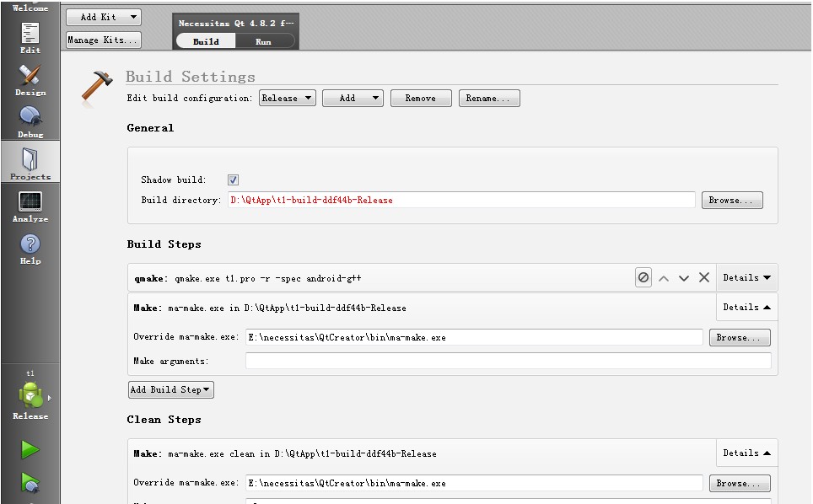This screenshot has width=813, height=504.
Task: Click the Rename configuration button
Action: tap(489, 98)
